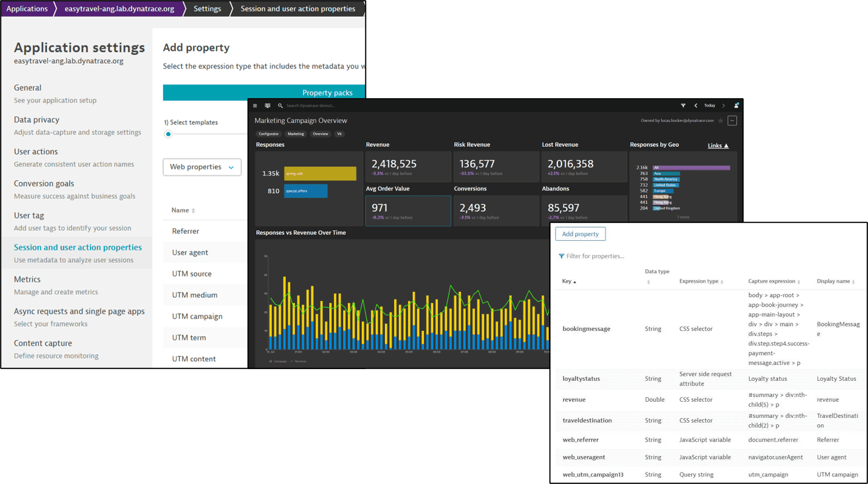Click the bookingmessage property key
The width and height of the screenshot is (868, 484).
(586, 329)
